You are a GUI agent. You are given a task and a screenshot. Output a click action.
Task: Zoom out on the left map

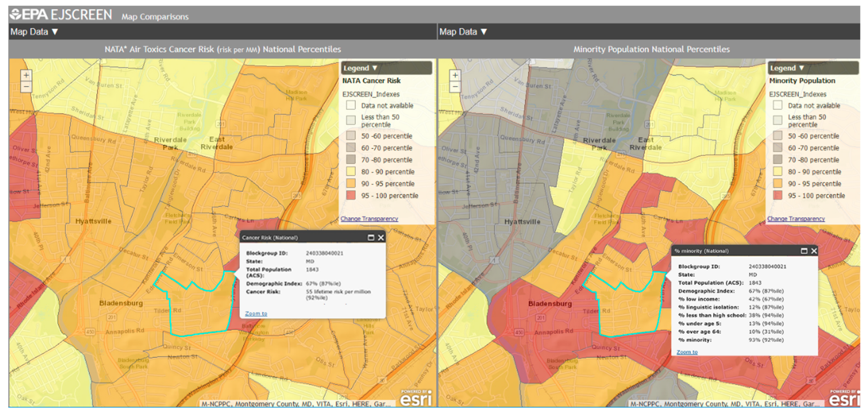coord(26,87)
